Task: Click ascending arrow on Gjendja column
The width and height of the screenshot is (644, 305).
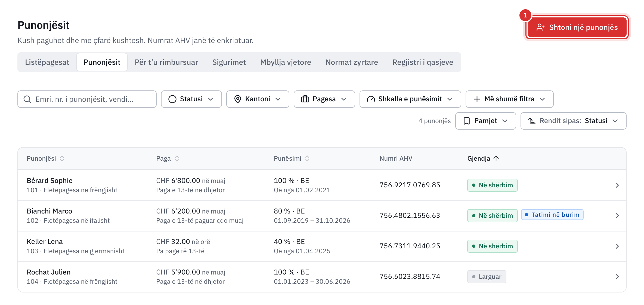Action: point(496,158)
